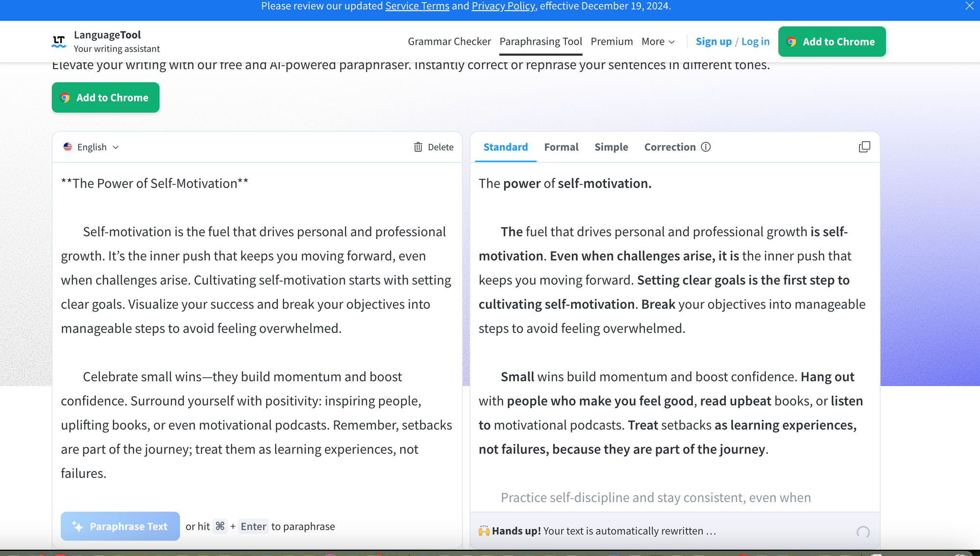
Task: Select the Standard tab
Action: pyautogui.click(x=505, y=147)
